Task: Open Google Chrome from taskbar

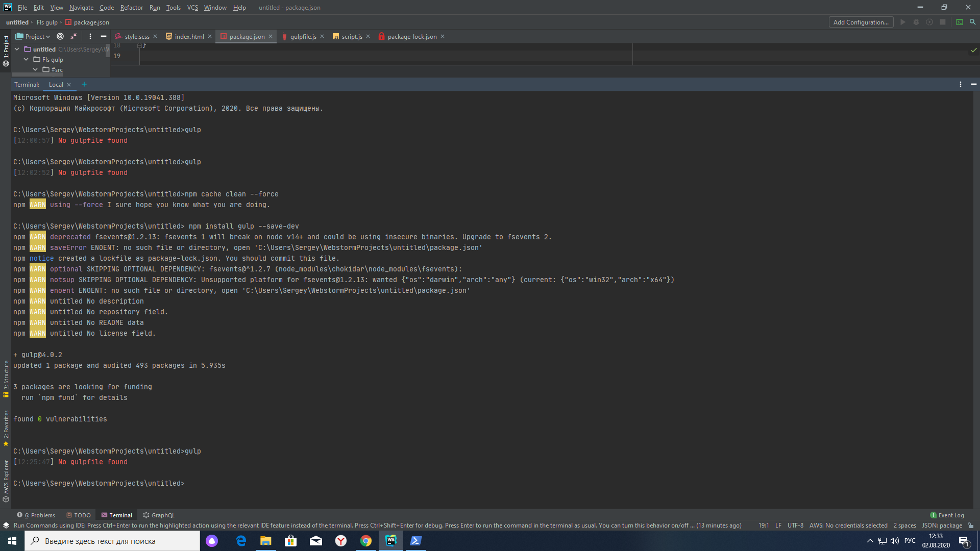Action: [x=366, y=541]
